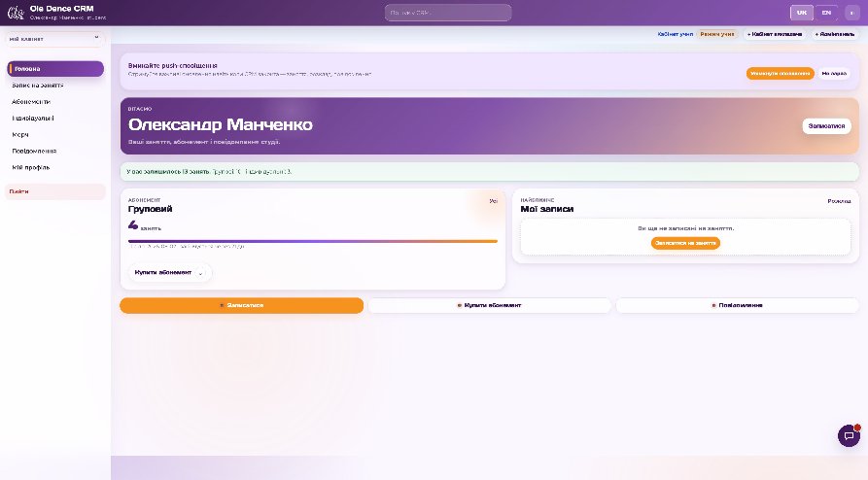Go to "Мій профіль" in sidebar
Image resolution: width=868 pixels, height=480 pixels.
55,167
